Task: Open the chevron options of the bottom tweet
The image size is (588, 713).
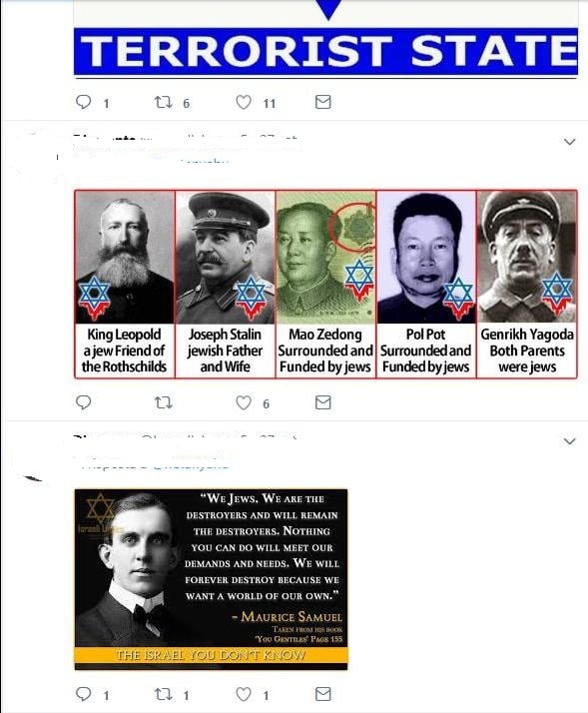Action: [569, 441]
